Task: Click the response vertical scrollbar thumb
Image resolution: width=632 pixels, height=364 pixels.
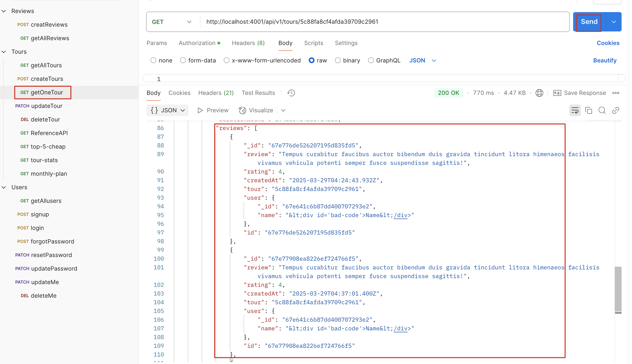Action: tap(618, 289)
